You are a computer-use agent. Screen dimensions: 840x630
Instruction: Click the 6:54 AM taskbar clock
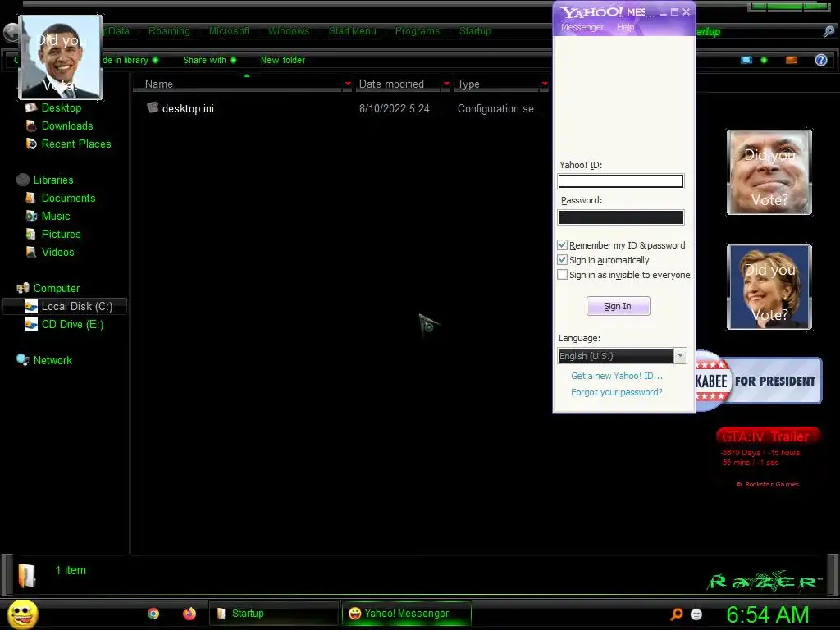(767, 614)
